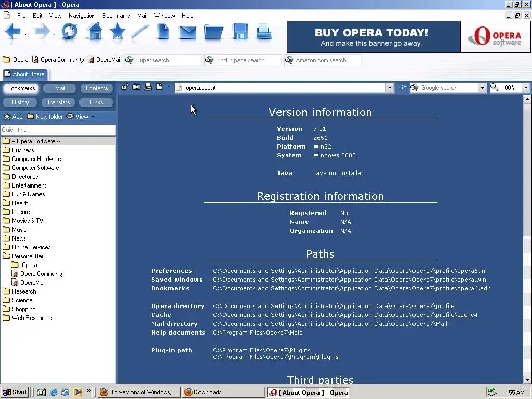Viewport: 532px width, 399px height.
Task: Click the zoom magnifying glass icon
Action: pyautogui.click(x=495, y=87)
